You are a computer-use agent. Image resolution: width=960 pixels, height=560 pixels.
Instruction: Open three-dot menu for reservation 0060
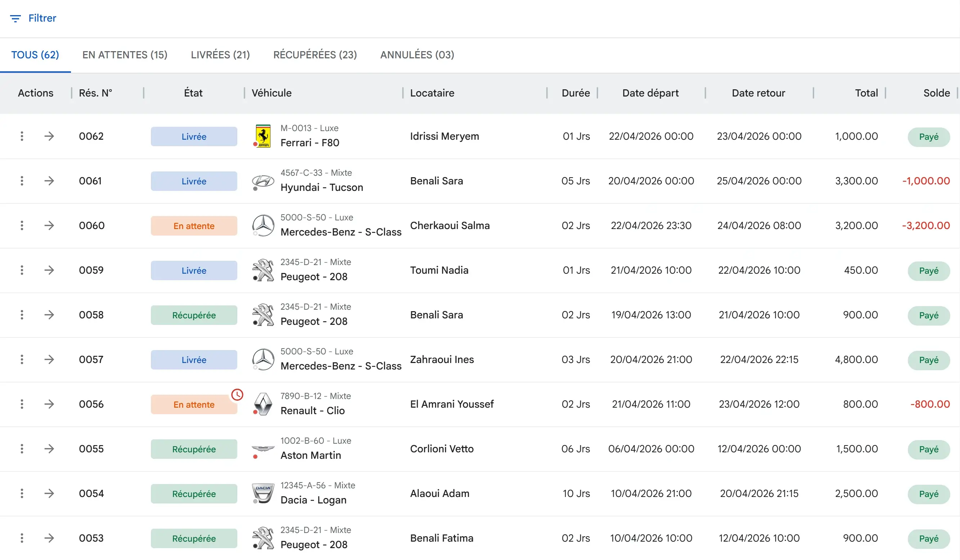click(x=22, y=225)
